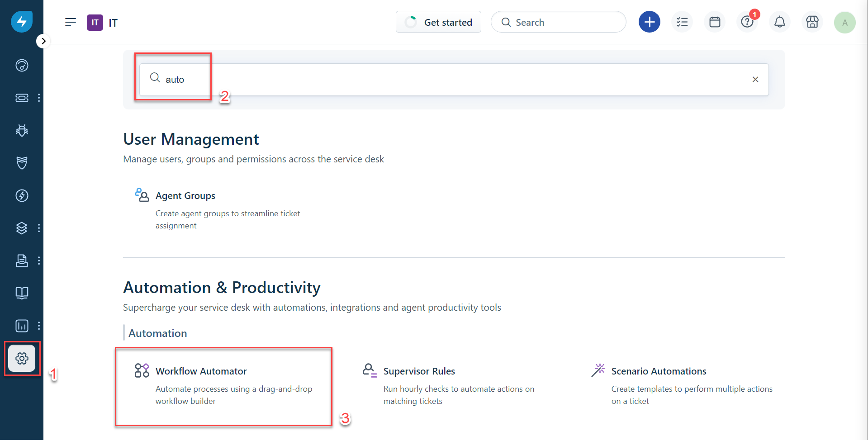Select the IT workspace label
The image size is (868, 441).
tap(103, 22)
